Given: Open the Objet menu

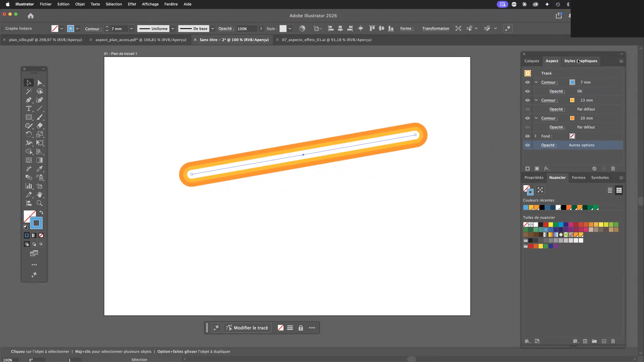Looking at the screenshot, I should (80, 4).
